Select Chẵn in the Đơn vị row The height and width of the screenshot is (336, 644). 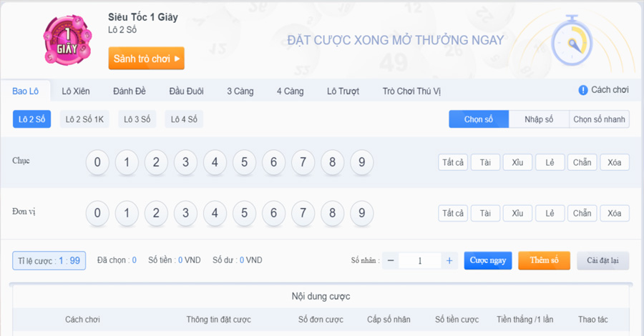[x=582, y=213]
